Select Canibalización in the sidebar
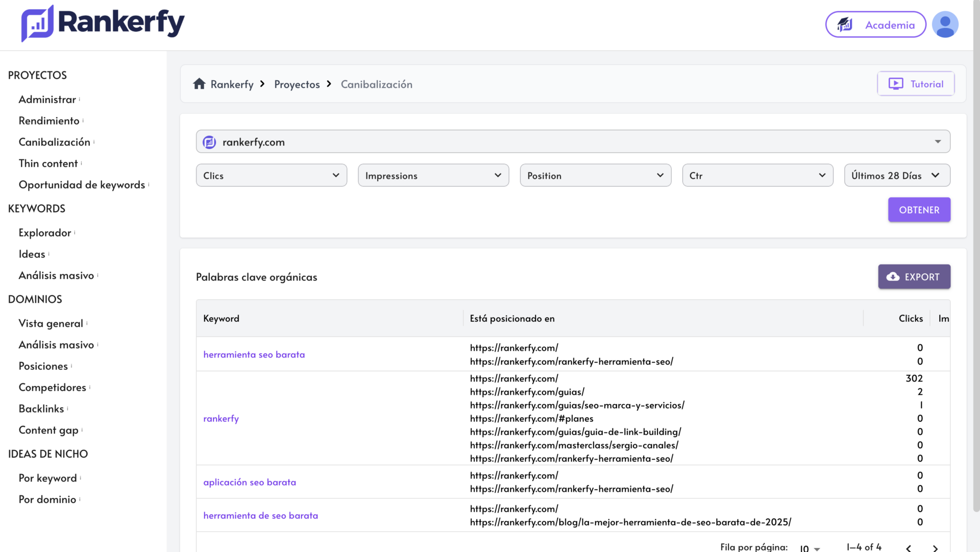 [55, 142]
